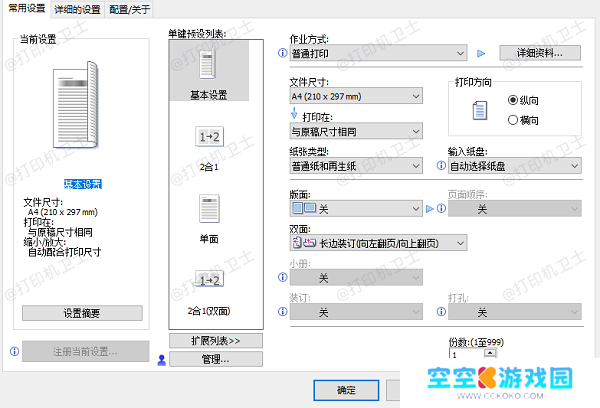Click the info icon beside 打孔
Viewport: 600px width, 408px height.
[441, 312]
